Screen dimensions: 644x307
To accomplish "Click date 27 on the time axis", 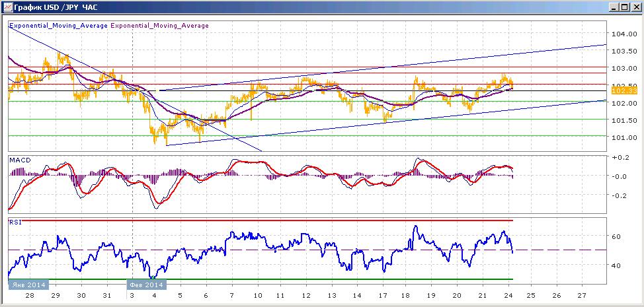I will 581,296.
